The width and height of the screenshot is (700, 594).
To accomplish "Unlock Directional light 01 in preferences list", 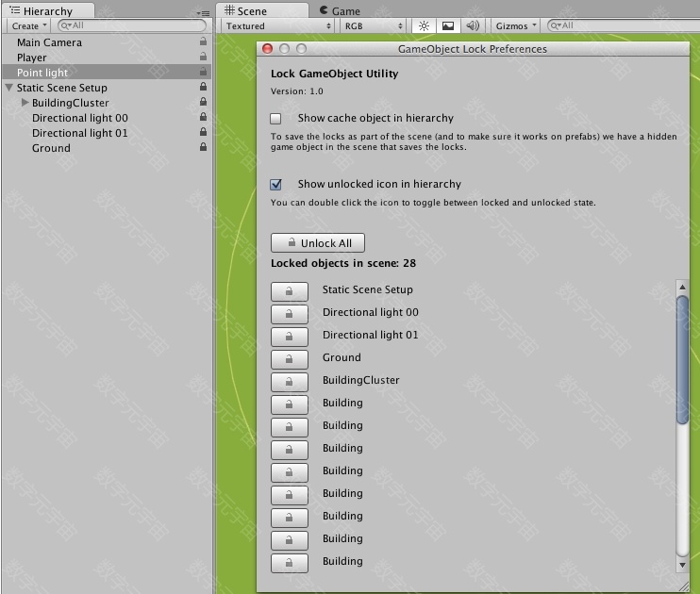I will pos(290,337).
